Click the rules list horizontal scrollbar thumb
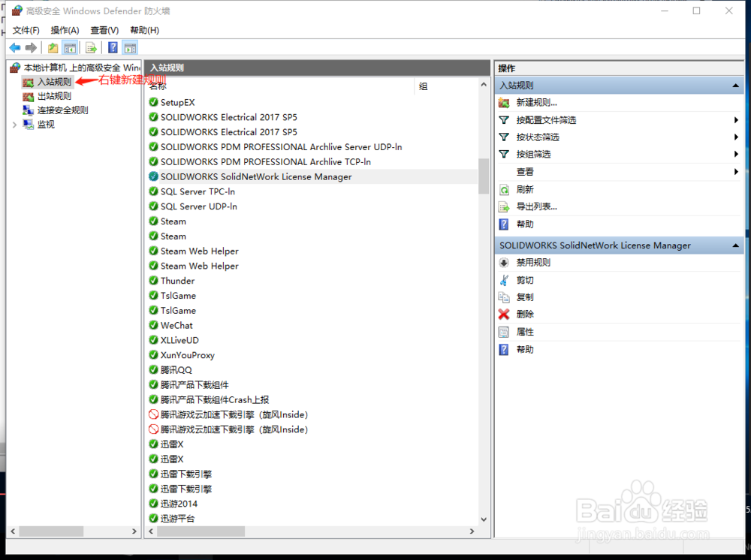The width and height of the screenshot is (751, 560). point(201,531)
